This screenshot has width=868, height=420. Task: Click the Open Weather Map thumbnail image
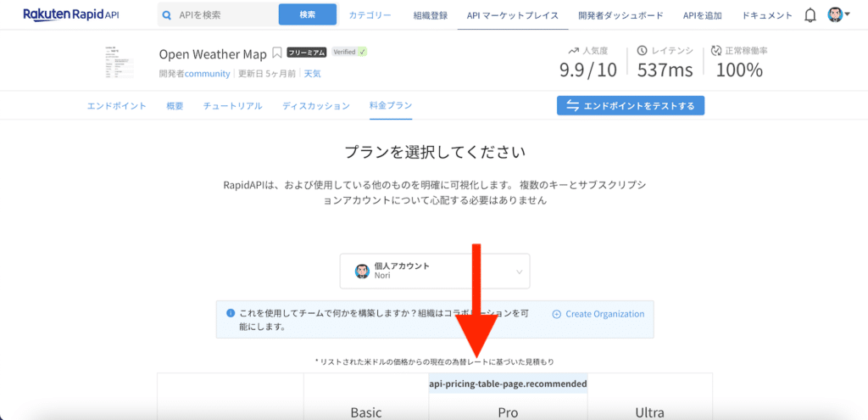tap(120, 62)
